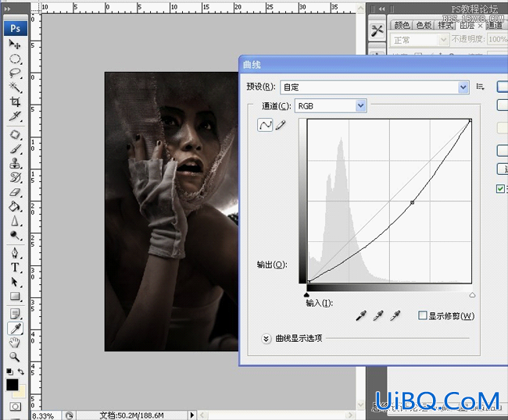Image resolution: width=508 pixels, height=420 pixels.
Task: Pick the gray point eyedropper in Curves
Action: click(378, 315)
